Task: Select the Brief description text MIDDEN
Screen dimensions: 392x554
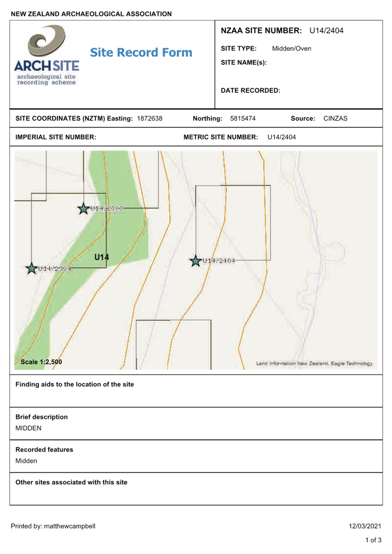Action: pyautogui.click(x=28, y=428)
